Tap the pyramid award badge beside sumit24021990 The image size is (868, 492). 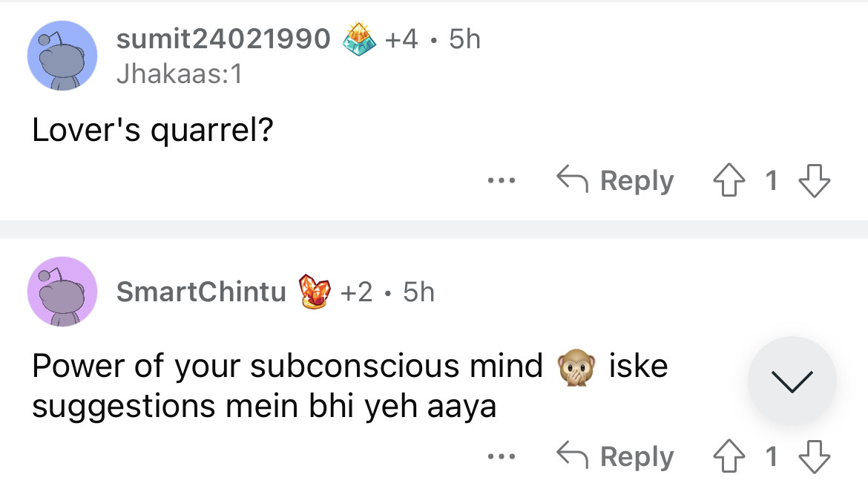coord(359,39)
